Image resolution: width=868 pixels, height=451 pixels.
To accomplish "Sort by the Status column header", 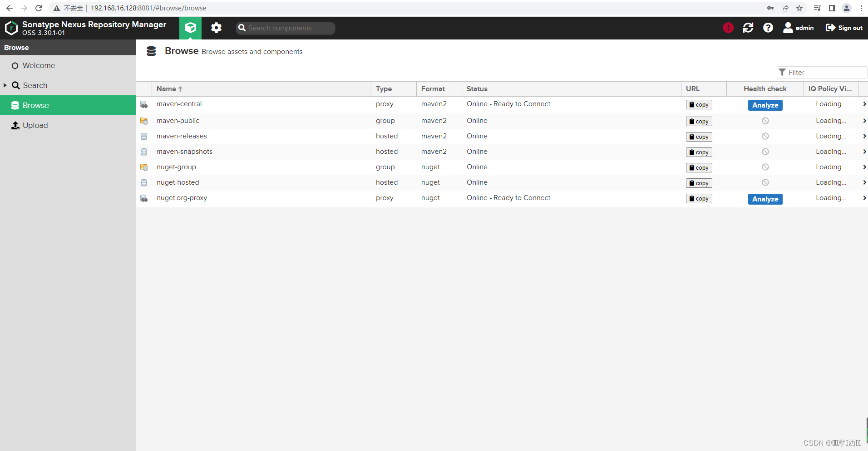I will (x=572, y=89).
